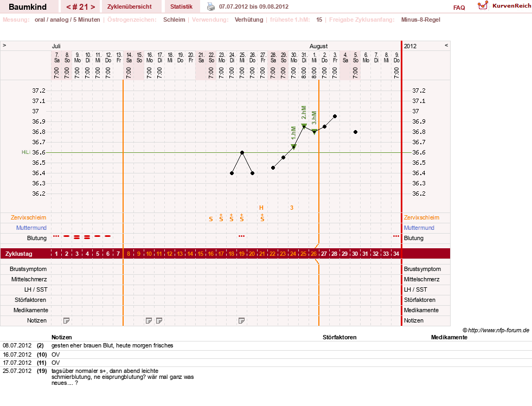Click the temperature point on cycle day 30
Image resolution: width=532 pixels, height=406 pixels.
(355, 132)
